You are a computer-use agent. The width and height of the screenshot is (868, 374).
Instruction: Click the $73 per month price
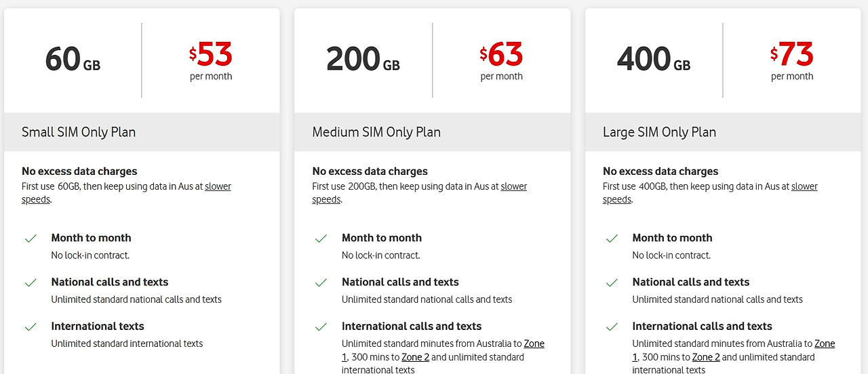coord(792,61)
